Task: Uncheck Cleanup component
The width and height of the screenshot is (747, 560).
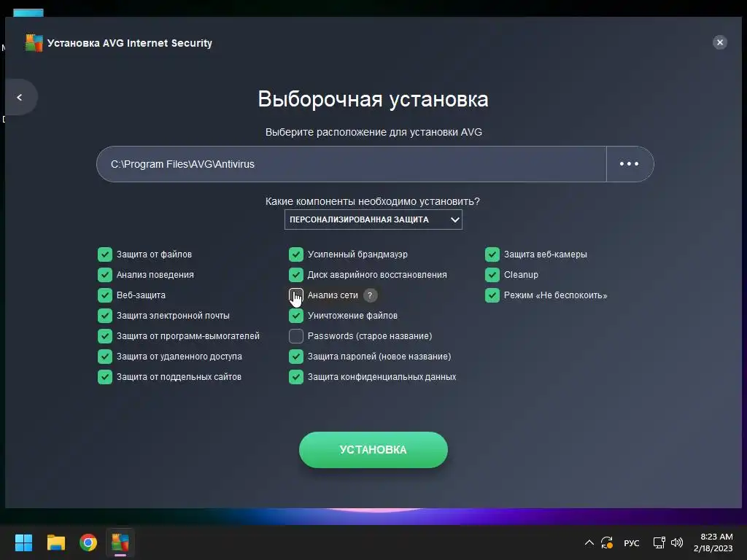Action: click(x=492, y=275)
